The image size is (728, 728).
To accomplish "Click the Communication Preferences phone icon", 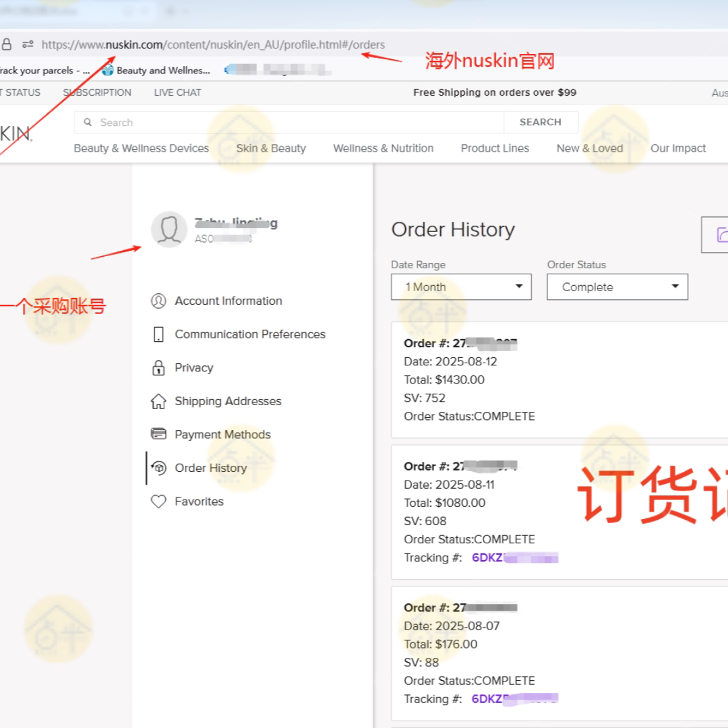I will point(158,334).
